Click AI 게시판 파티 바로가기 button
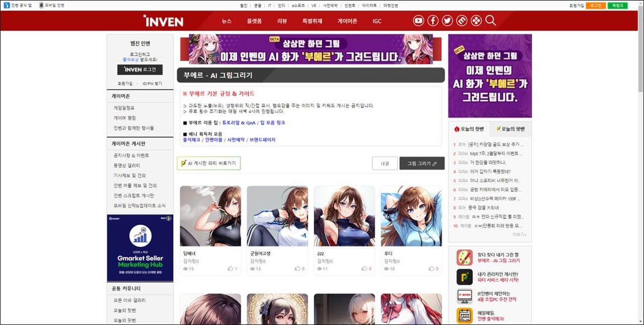This screenshot has height=325, width=644. [209, 163]
